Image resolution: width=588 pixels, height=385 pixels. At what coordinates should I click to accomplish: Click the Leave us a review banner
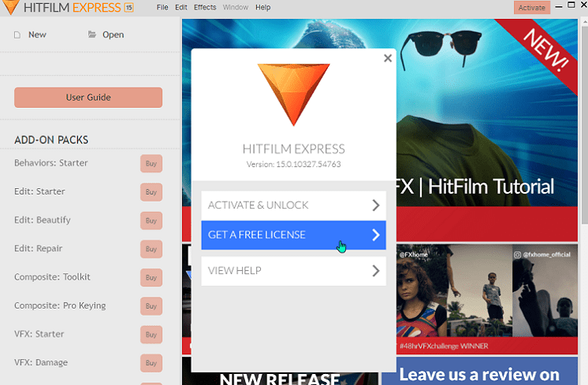(480, 371)
